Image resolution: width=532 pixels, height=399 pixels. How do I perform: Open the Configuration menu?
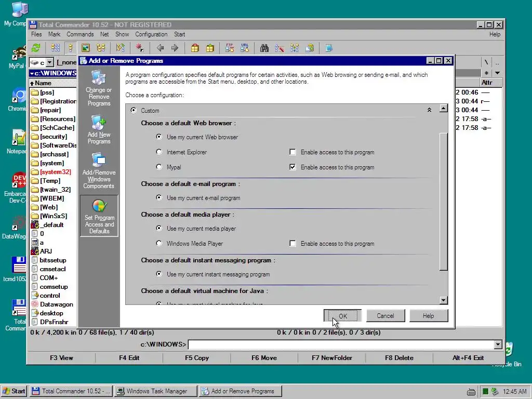click(x=151, y=34)
